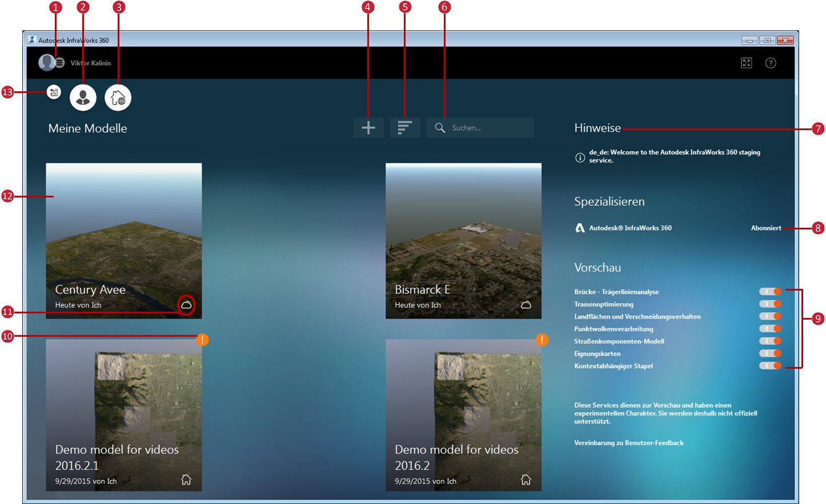This screenshot has width=826, height=504.
Task: Toggle the Landflächen und Verschneidungsverhalten switch
Action: click(x=770, y=316)
